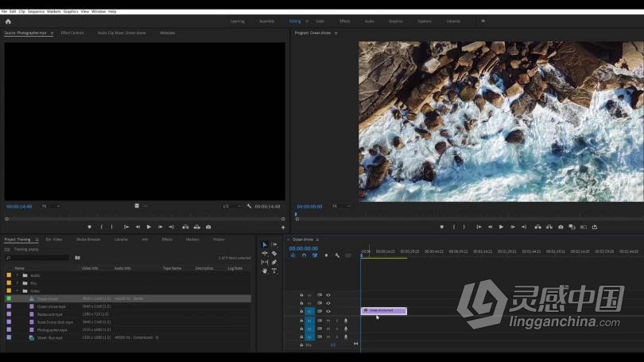Play the Program monitor
Viewport: 644px width, 362px height.
pos(501,227)
